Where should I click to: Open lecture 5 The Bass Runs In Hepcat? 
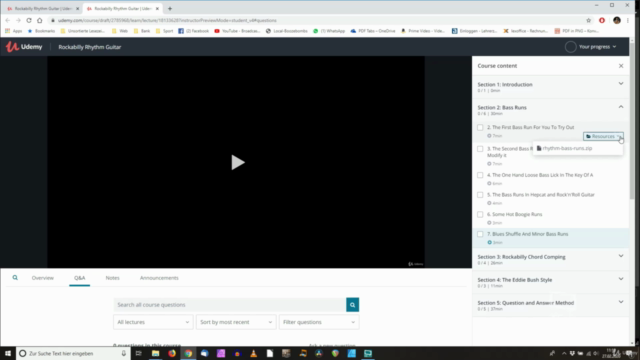[x=540, y=195]
